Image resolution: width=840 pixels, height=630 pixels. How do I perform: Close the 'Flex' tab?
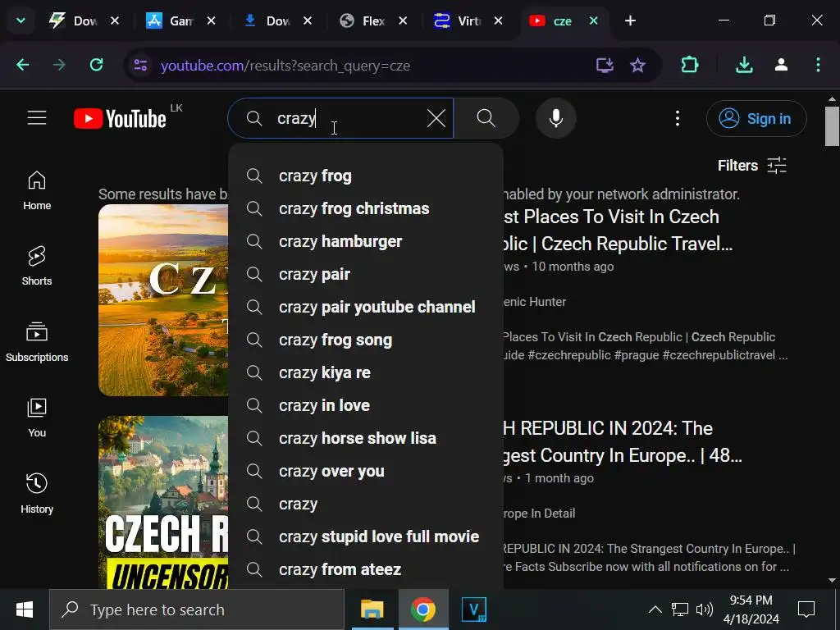403,21
